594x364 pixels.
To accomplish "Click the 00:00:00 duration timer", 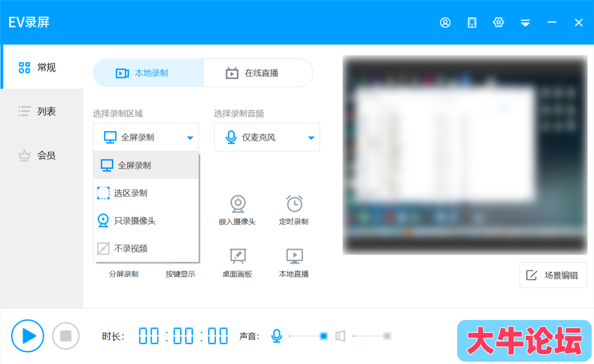I will [183, 336].
